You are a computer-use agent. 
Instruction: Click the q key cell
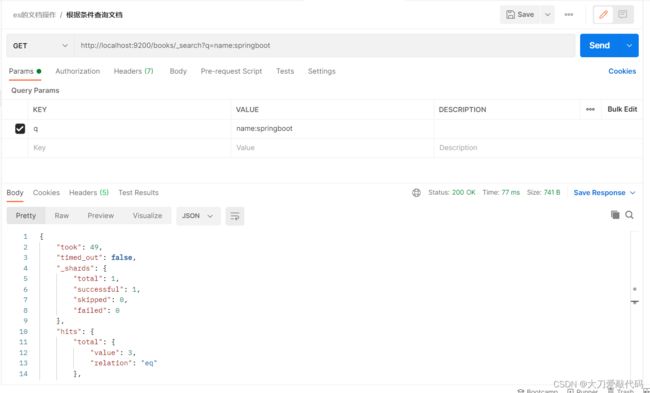point(130,129)
